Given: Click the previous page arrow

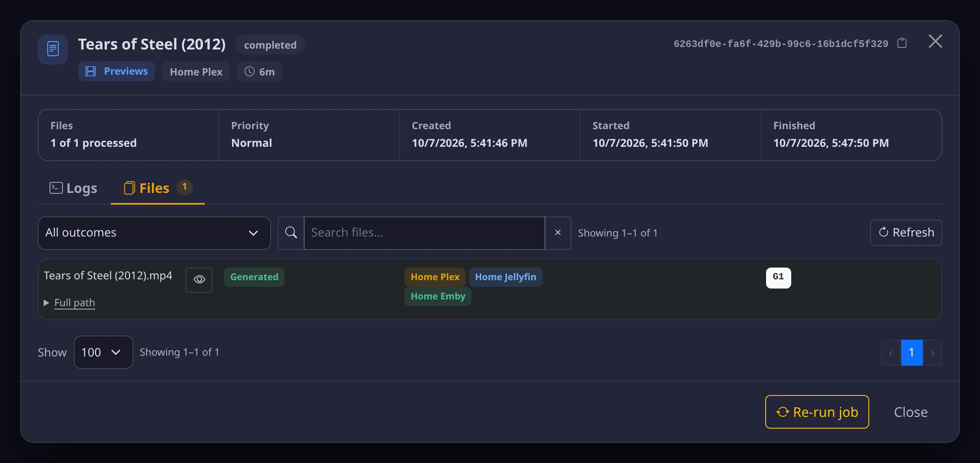Looking at the screenshot, I should point(891,353).
